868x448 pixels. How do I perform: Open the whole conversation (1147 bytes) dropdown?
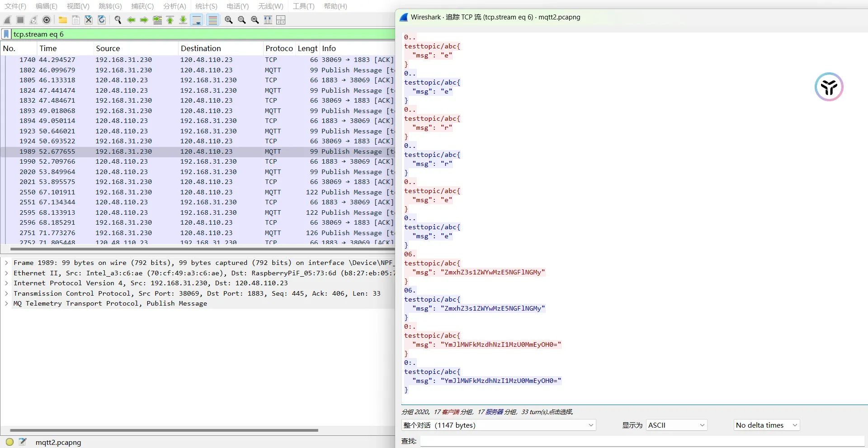pos(498,425)
